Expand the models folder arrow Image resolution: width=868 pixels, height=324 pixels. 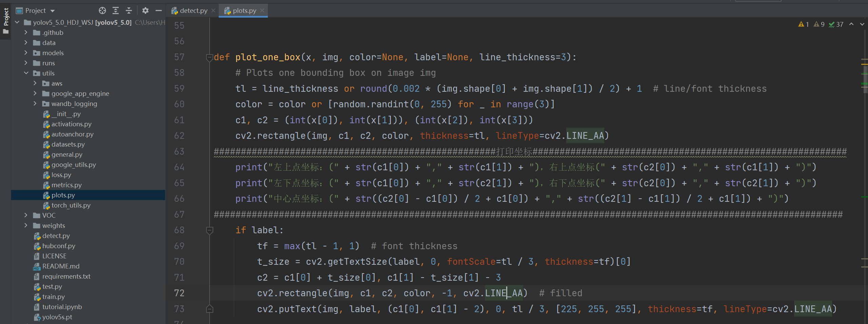coord(26,53)
